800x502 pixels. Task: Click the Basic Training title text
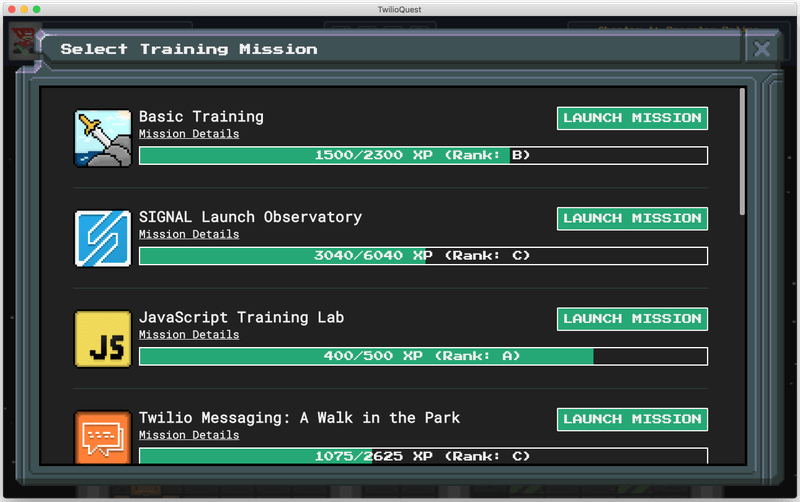click(201, 117)
